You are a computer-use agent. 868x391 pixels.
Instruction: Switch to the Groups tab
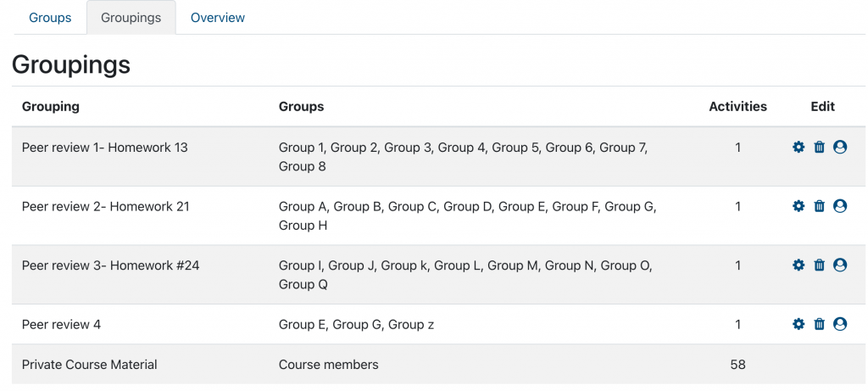(x=50, y=18)
